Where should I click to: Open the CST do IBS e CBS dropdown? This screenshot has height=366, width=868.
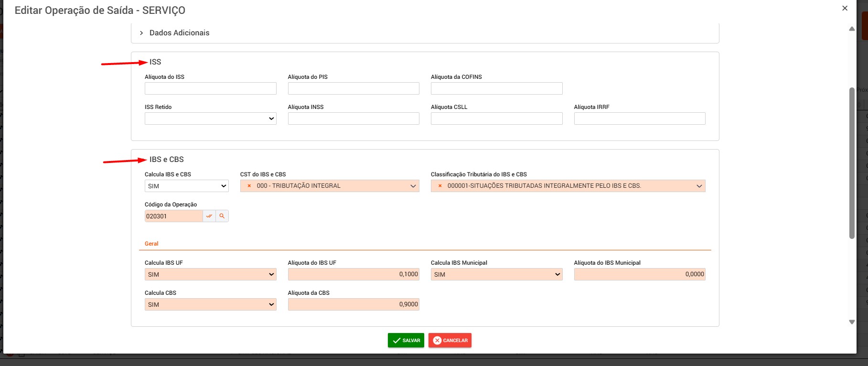click(x=330, y=186)
